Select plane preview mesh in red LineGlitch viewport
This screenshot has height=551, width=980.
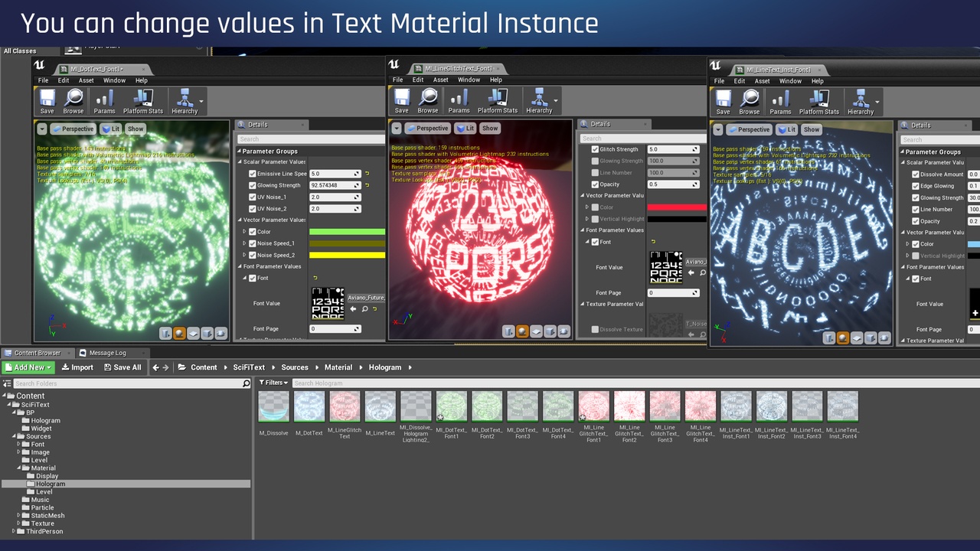[537, 331]
